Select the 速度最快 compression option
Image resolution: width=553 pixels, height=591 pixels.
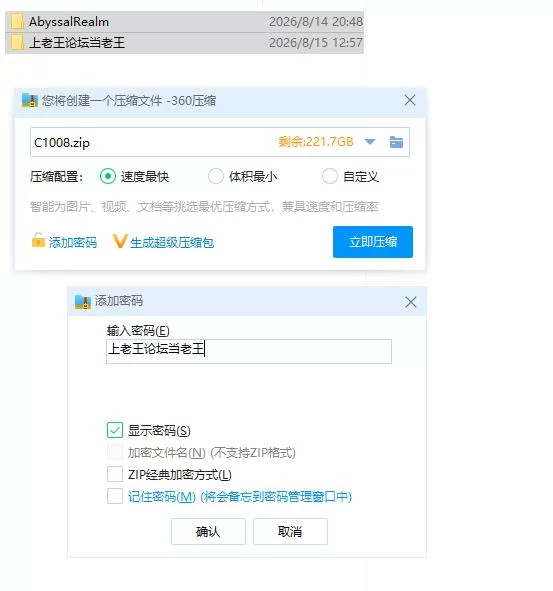[108, 176]
